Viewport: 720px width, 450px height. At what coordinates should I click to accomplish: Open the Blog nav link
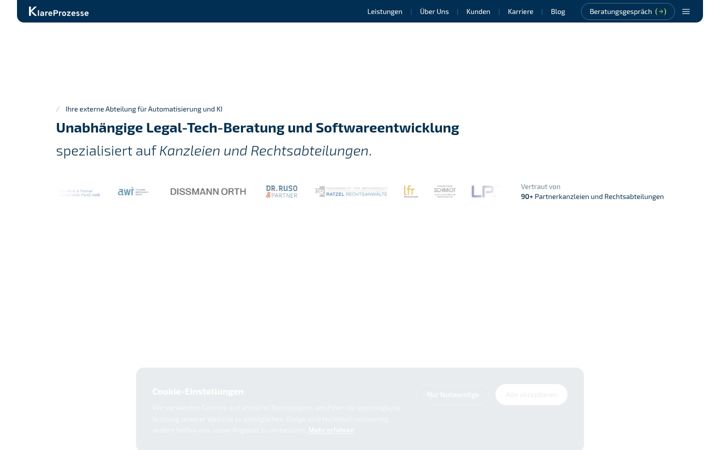point(557,11)
